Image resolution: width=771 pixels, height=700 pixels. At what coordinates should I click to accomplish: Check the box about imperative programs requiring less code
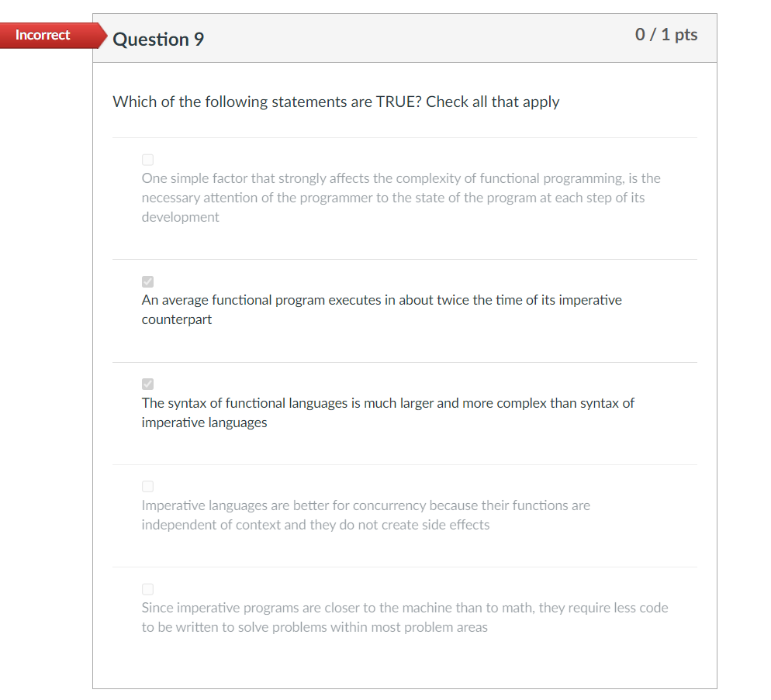point(147,589)
